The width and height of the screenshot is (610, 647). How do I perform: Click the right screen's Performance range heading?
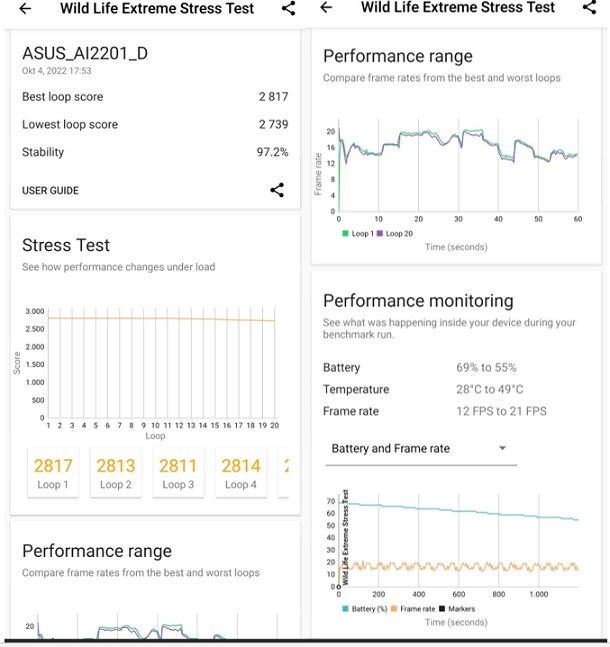pyautogui.click(x=398, y=56)
